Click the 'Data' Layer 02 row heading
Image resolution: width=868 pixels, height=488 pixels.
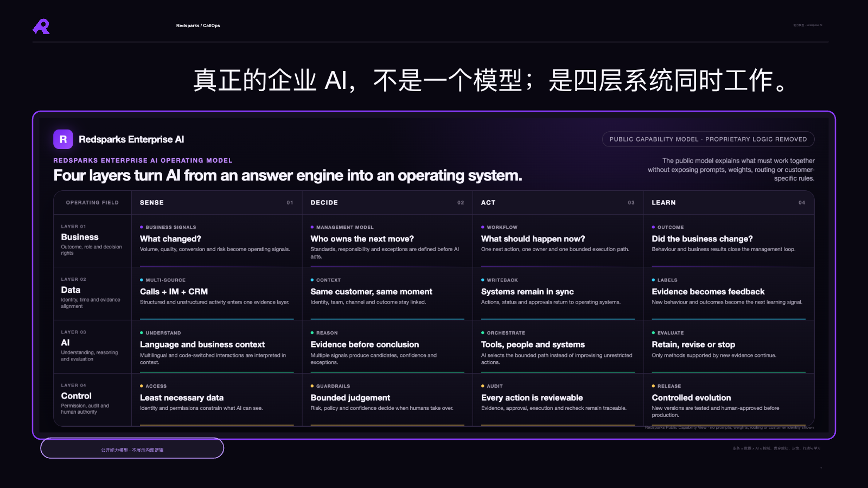[71, 290]
